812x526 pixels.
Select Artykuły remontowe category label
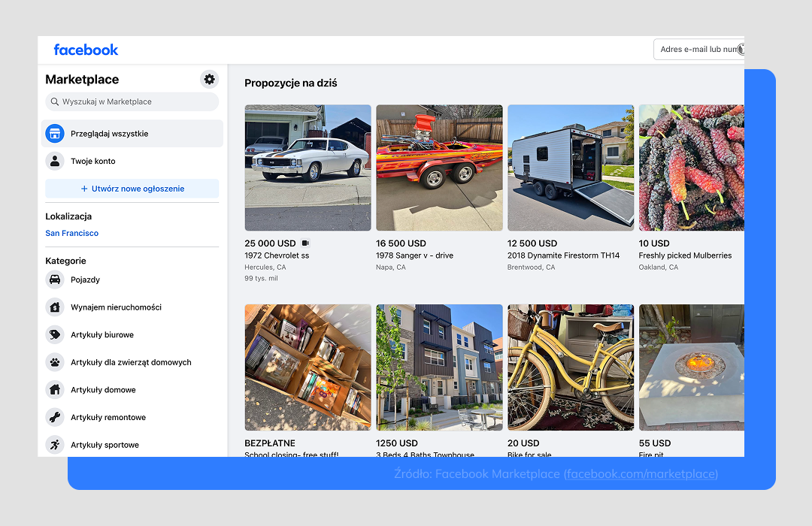108,417
